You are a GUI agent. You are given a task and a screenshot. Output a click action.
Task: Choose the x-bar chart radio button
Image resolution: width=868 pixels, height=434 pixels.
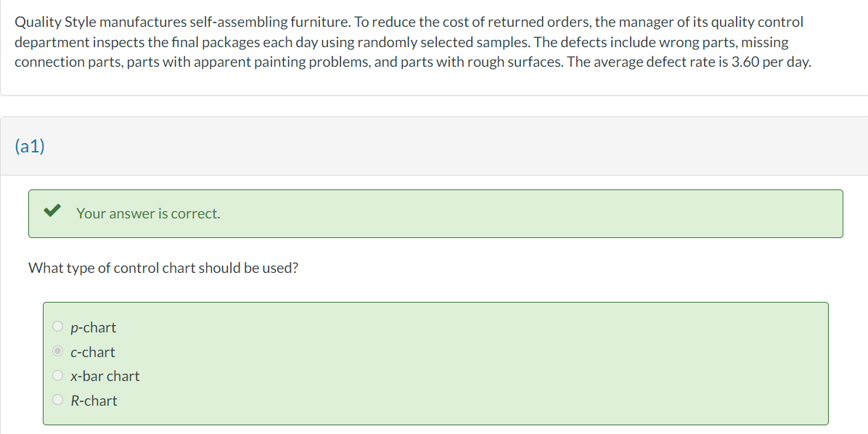58,376
